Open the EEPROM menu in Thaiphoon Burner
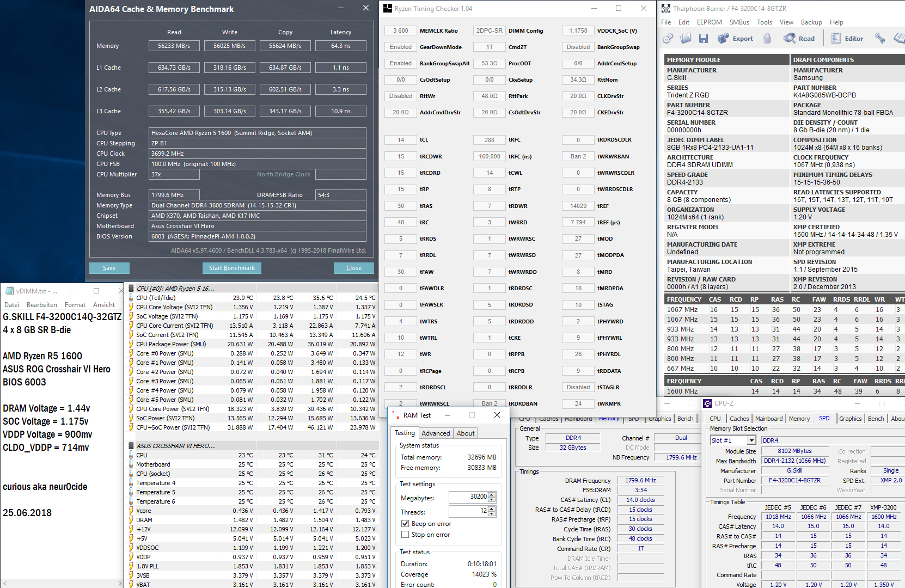 (710, 22)
